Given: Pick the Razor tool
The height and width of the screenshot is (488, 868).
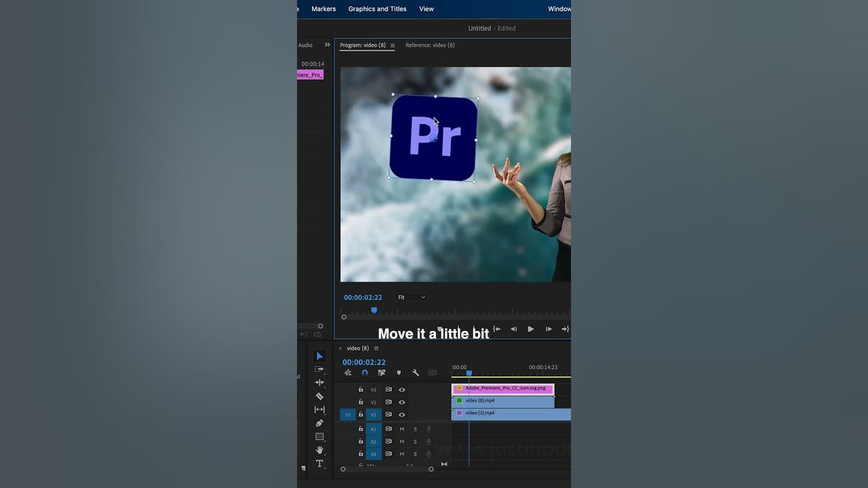Looking at the screenshot, I should (x=319, y=396).
